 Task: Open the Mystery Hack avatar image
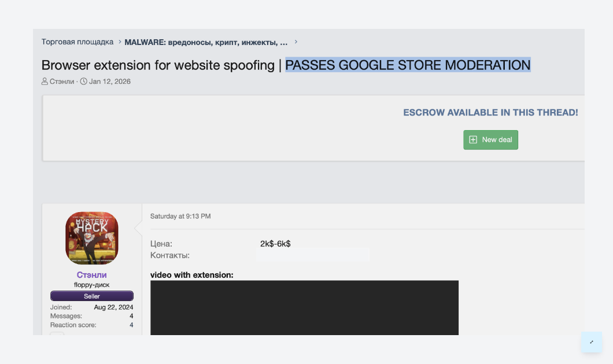(92, 238)
